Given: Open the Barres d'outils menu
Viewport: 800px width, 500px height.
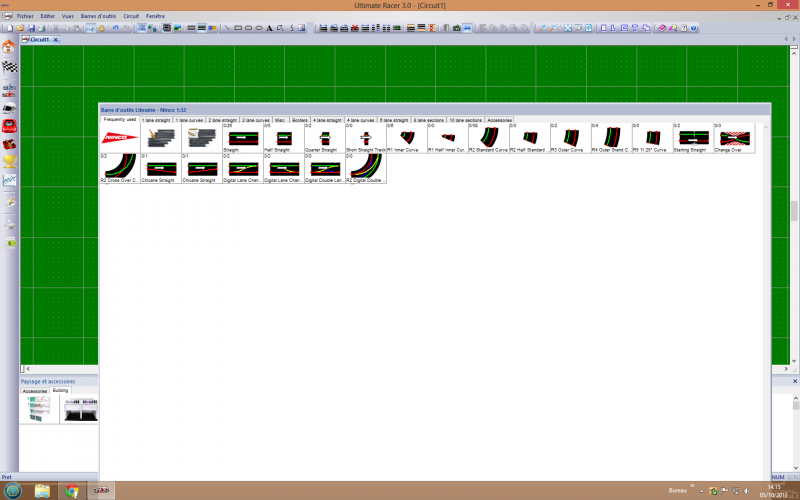Looking at the screenshot, I should [99, 17].
